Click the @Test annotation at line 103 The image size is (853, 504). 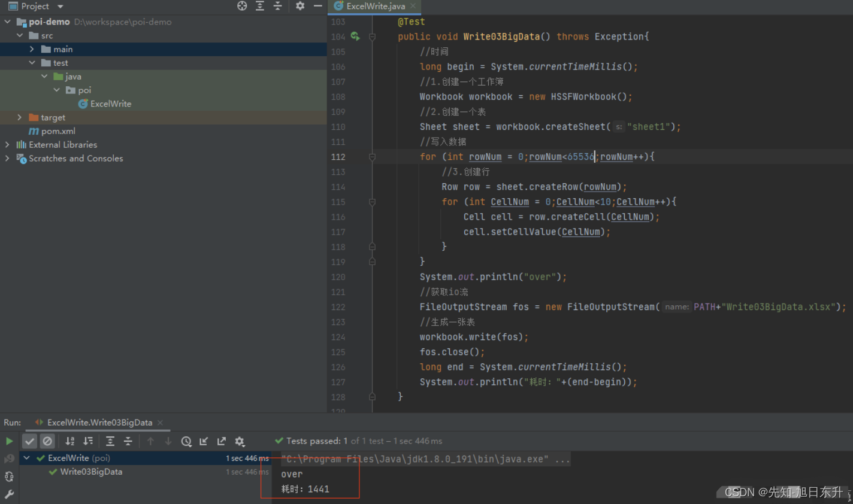coord(412,22)
